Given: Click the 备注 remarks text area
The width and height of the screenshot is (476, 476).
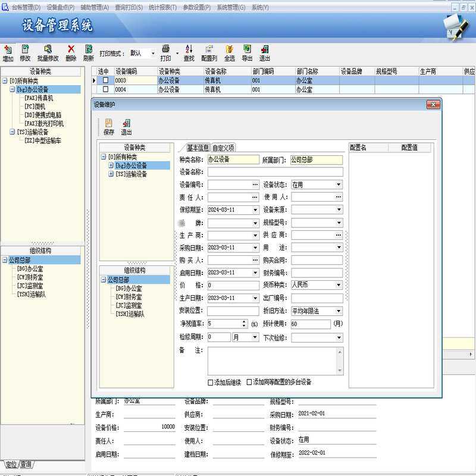Looking at the screenshot, I should point(273,361).
